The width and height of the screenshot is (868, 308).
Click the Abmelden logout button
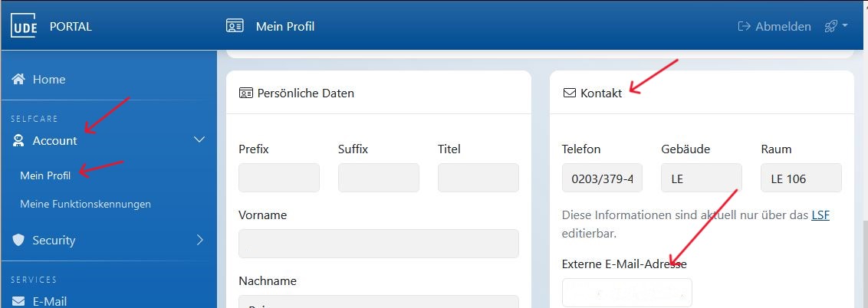click(x=774, y=26)
